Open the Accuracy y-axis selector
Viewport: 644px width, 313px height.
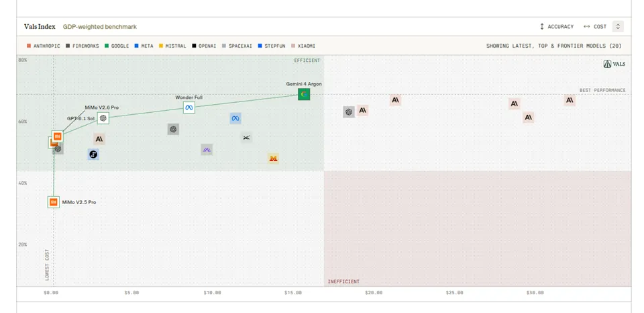557,27
